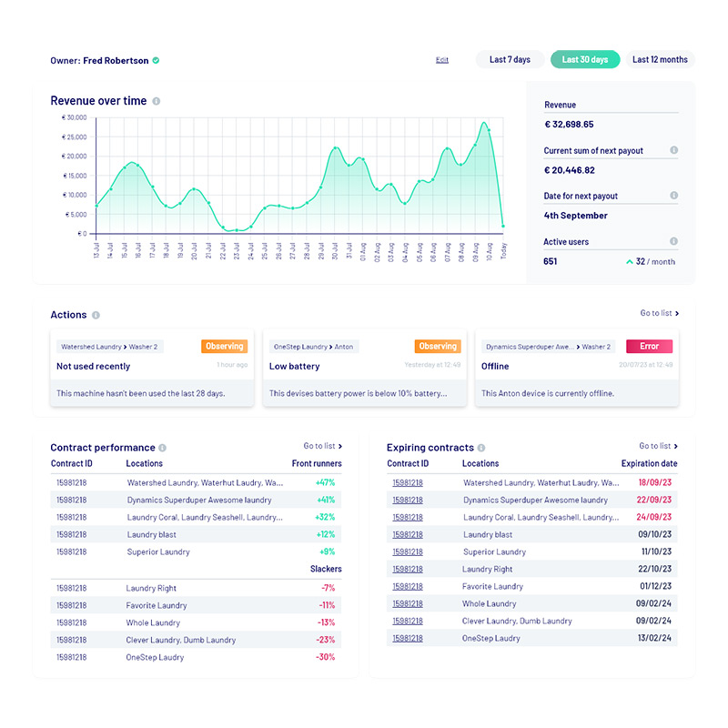Open contract ID expiring on 18/09/23

click(x=407, y=483)
